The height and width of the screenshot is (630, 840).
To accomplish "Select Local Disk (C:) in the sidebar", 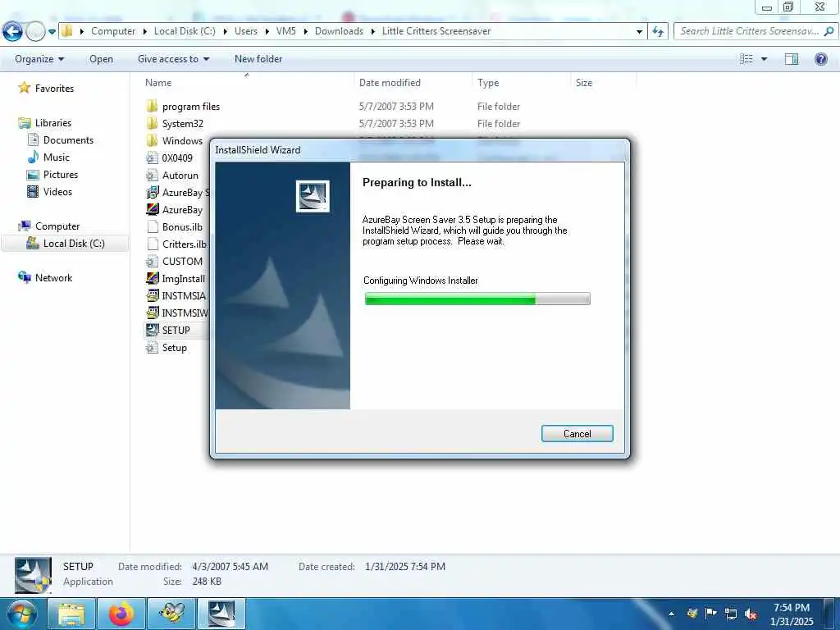I will pyautogui.click(x=73, y=243).
